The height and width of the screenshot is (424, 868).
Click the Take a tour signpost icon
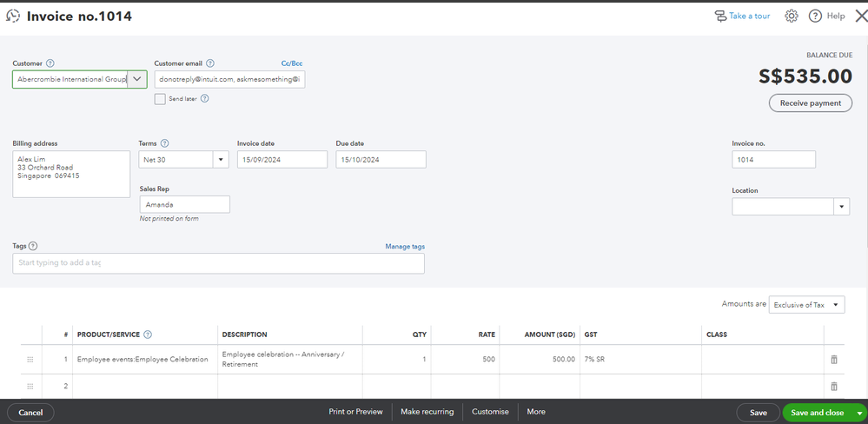(x=720, y=16)
